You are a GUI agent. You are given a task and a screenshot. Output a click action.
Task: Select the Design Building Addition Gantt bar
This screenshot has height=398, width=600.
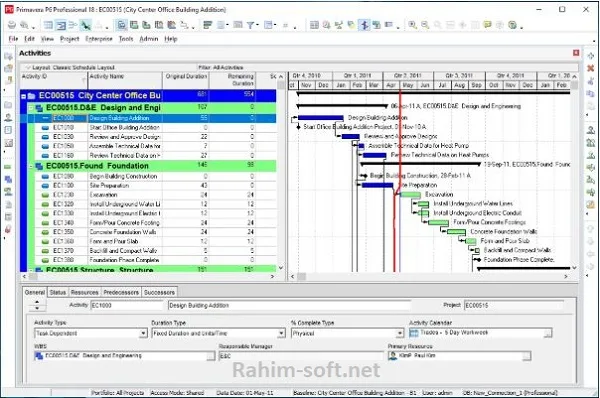pyautogui.click(x=321, y=118)
